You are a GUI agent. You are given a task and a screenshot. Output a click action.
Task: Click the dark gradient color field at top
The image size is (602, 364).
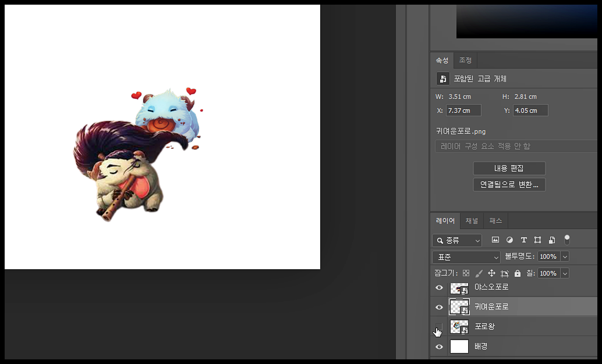[527, 21]
